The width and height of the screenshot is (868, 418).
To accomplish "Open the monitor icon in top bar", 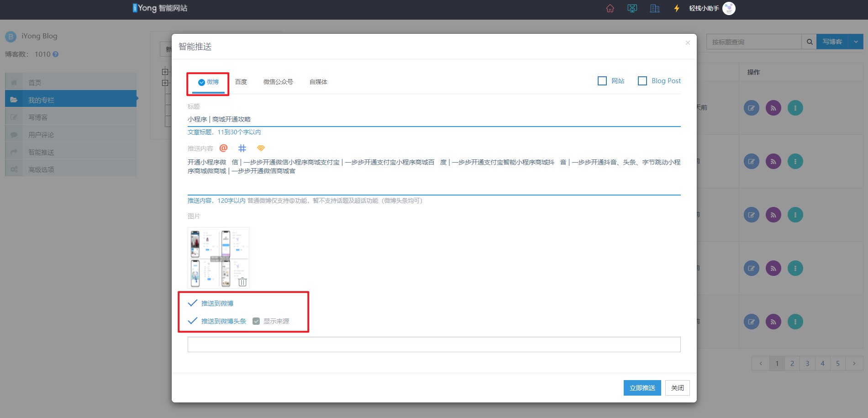I will [632, 8].
